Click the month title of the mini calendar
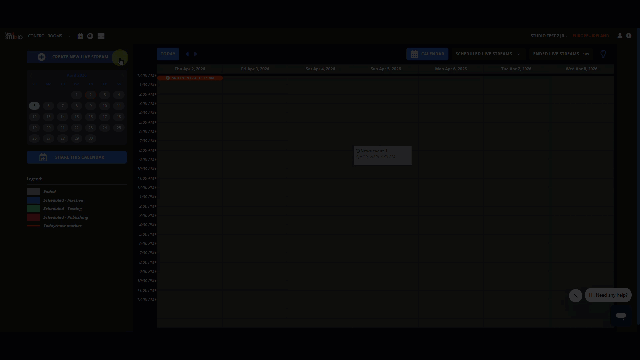The height and width of the screenshot is (360, 640). (76, 76)
